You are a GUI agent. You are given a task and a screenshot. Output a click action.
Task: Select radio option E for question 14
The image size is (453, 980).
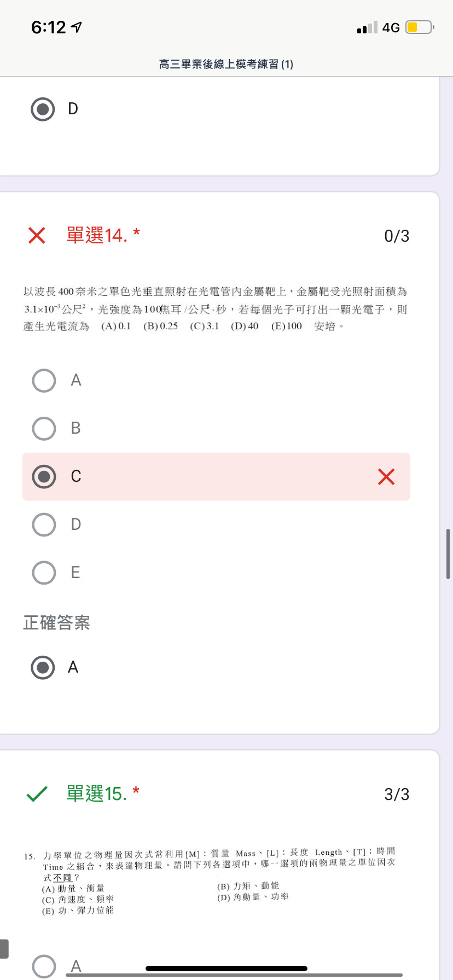click(x=44, y=573)
